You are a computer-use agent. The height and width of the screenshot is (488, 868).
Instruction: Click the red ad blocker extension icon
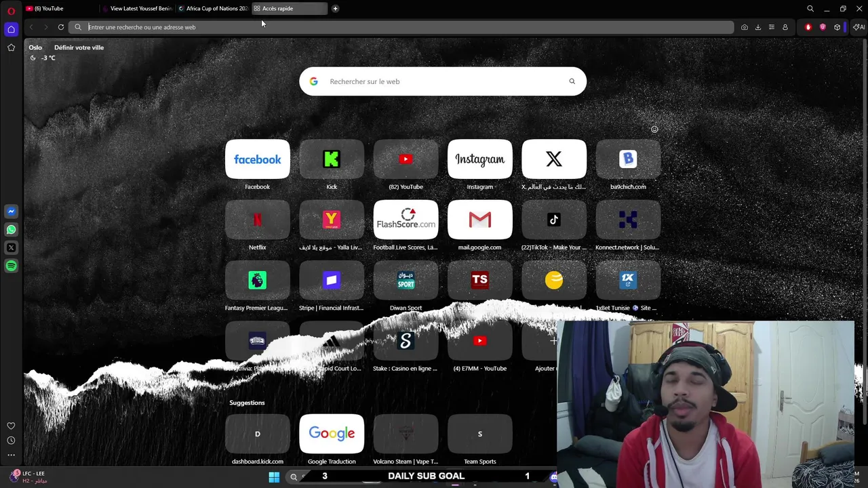click(x=808, y=27)
